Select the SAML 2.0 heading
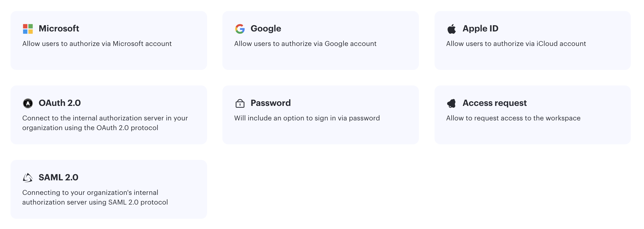 pos(58,177)
